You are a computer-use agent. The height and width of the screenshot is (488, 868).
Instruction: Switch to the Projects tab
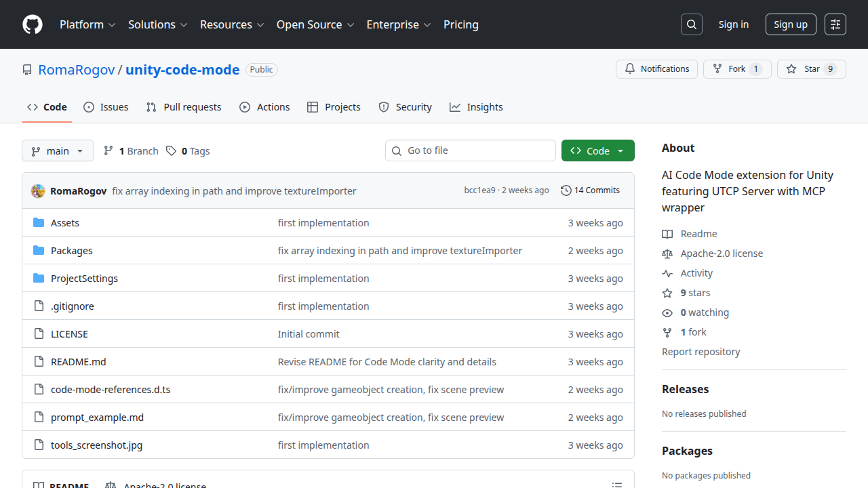[x=334, y=107]
